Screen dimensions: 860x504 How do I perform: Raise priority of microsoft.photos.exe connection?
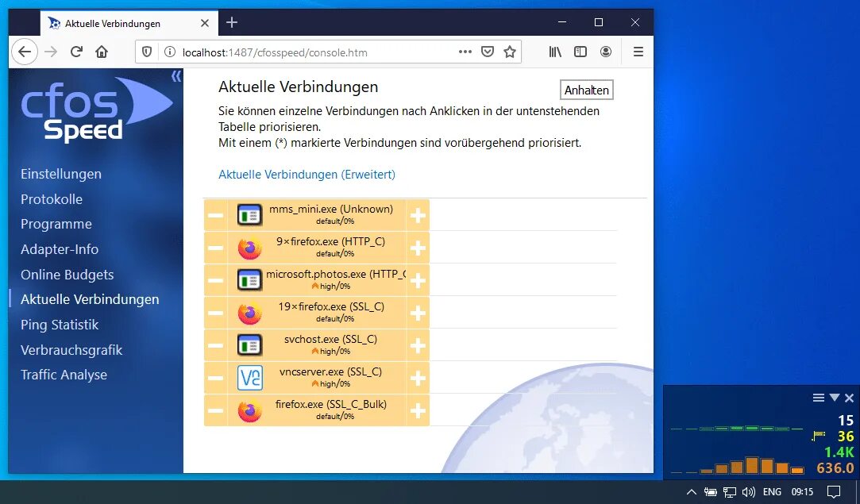tap(418, 280)
